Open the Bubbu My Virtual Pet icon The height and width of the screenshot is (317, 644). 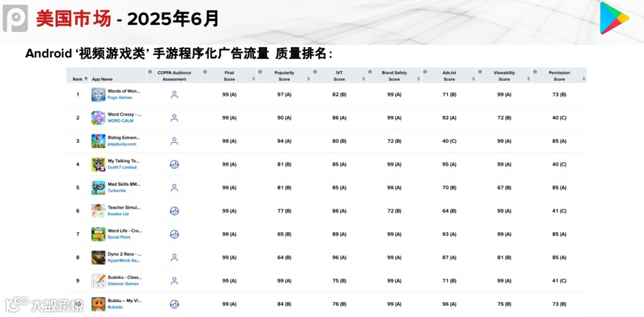(98, 304)
